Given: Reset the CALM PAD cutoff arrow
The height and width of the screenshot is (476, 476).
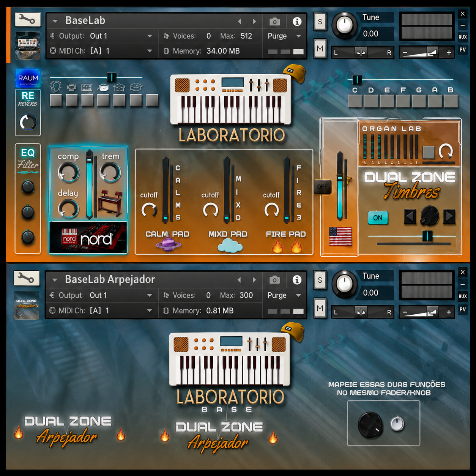Looking at the screenshot, I should point(149,210).
